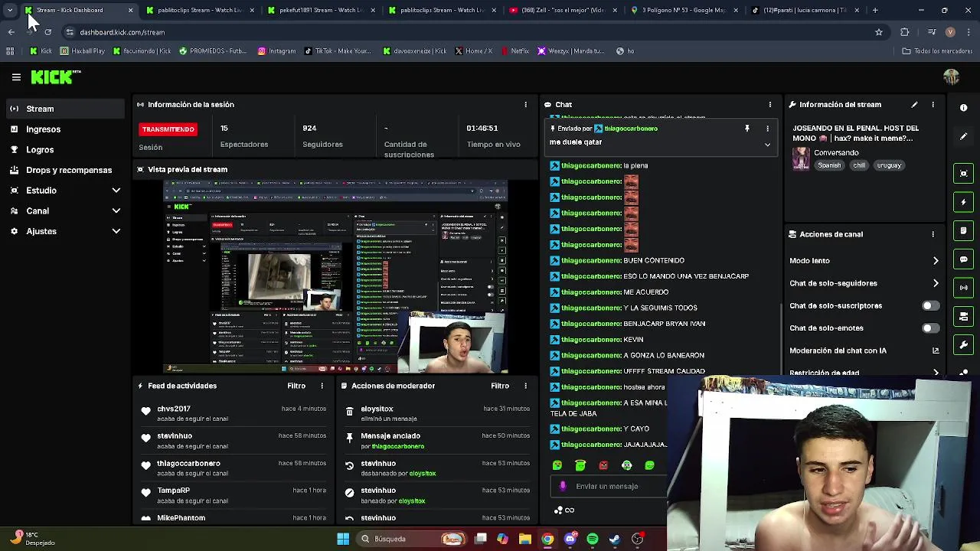
Task: Open Filtro in Feed de actividades
Action: (x=296, y=386)
